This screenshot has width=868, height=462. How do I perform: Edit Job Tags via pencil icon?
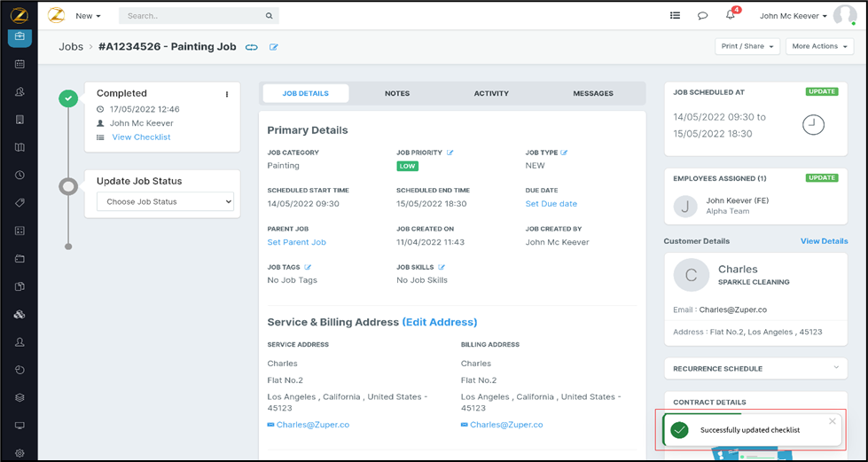pyautogui.click(x=309, y=267)
